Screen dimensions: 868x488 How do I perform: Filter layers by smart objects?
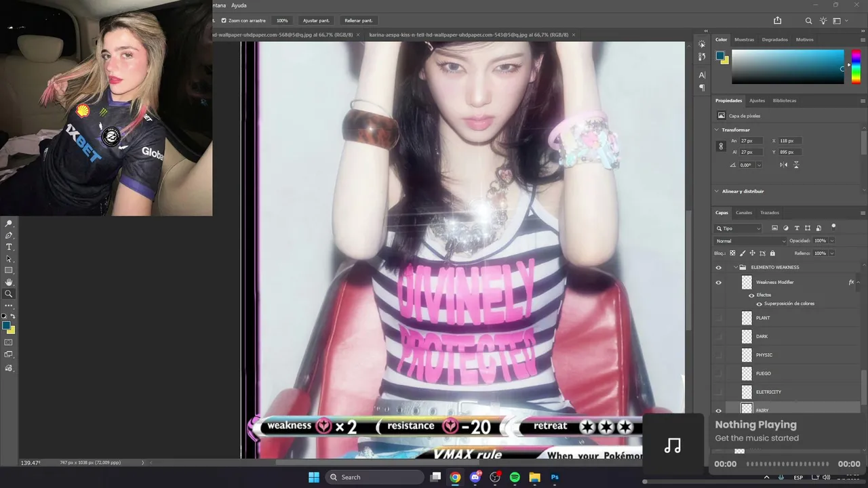pyautogui.click(x=818, y=228)
